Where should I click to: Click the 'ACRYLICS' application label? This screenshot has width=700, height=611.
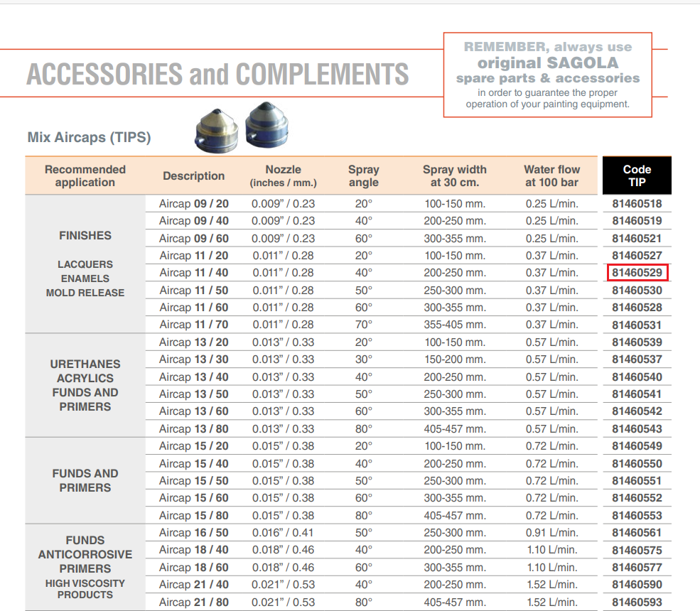[85, 378]
